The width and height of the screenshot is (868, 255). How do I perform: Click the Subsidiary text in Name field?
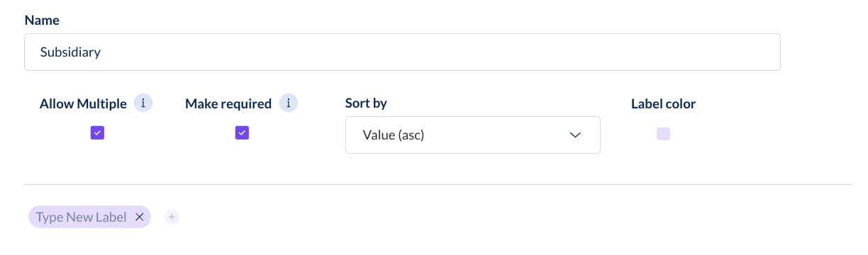pyautogui.click(x=70, y=52)
